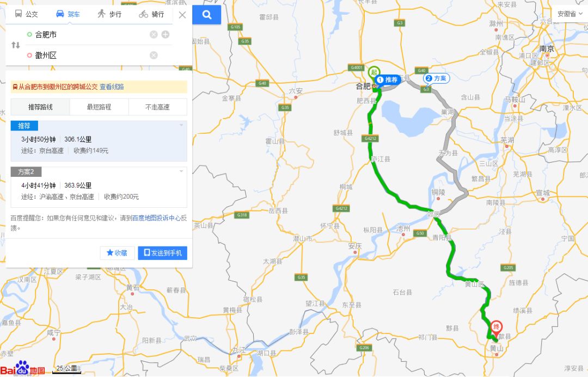
Task: Swap start and destination with arrows icon
Action: (x=15, y=45)
